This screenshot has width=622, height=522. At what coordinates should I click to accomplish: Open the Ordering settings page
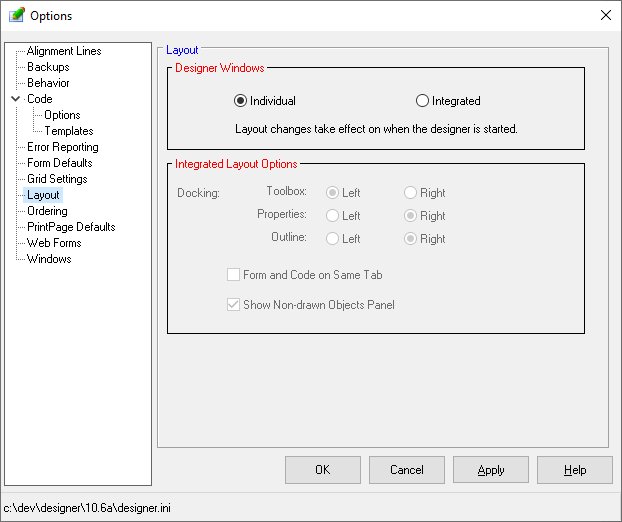point(47,211)
